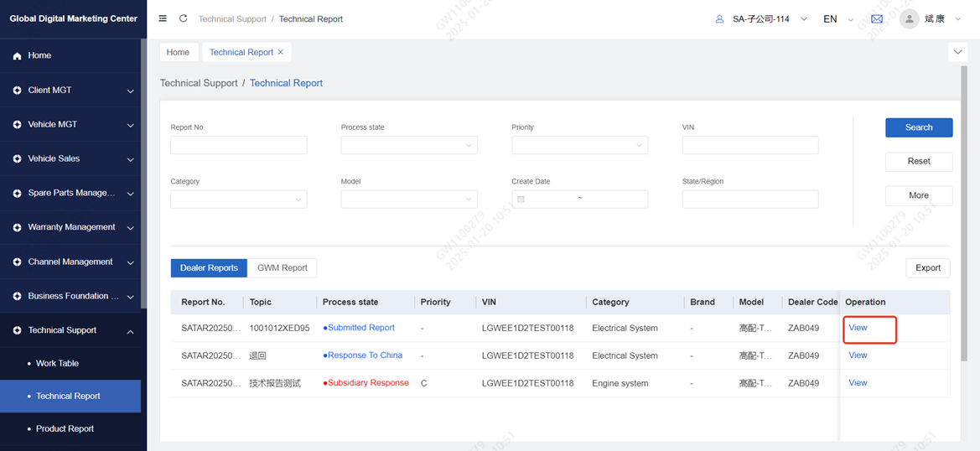View the Submitted Report row
Screen dimensions: 980x451
tap(858, 328)
